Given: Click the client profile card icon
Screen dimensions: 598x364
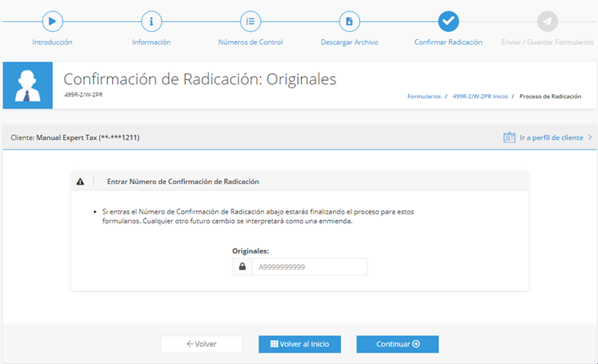Looking at the screenshot, I should tap(509, 137).
